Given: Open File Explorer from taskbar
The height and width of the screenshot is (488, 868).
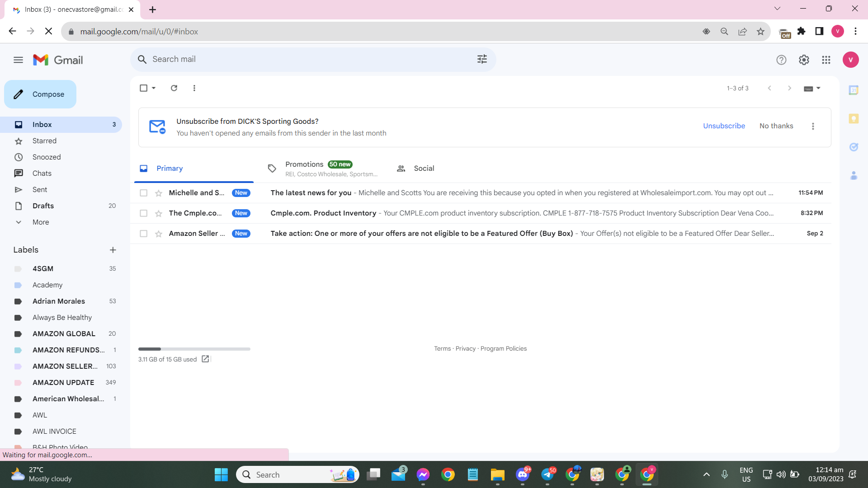Looking at the screenshot, I should (498, 474).
